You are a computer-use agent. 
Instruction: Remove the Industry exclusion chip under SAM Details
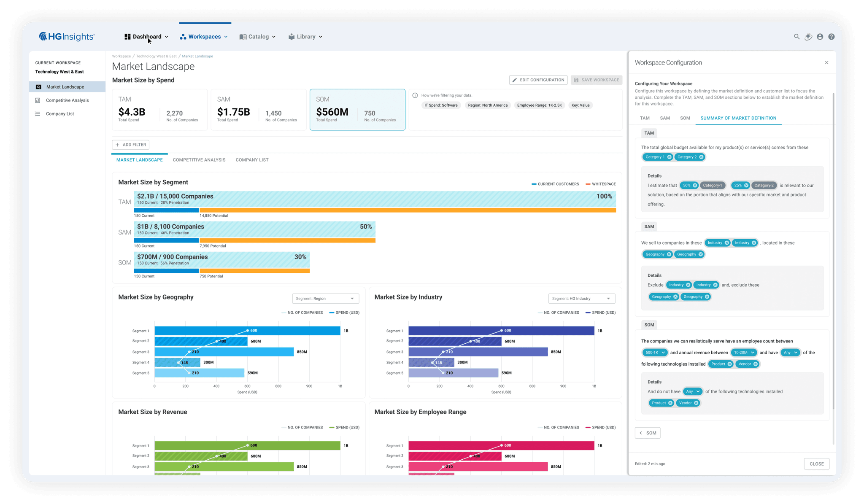coord(688,285)
